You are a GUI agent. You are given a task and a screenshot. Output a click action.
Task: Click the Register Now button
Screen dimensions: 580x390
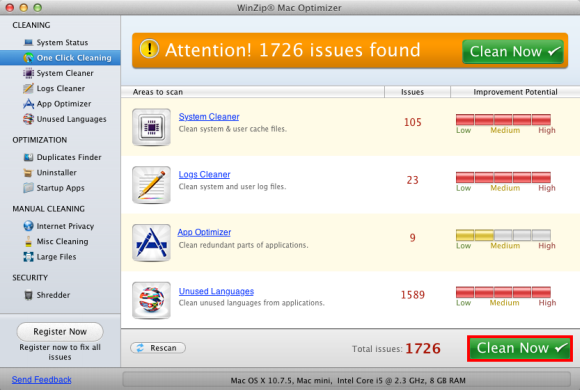click(x=60, y=332)
